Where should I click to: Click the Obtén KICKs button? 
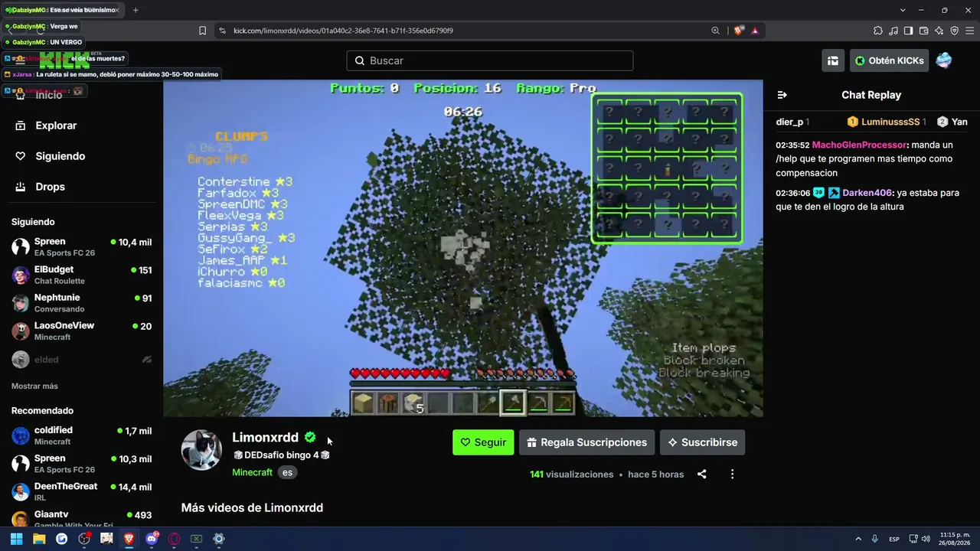pyautogui.click(x=889, y=60)
